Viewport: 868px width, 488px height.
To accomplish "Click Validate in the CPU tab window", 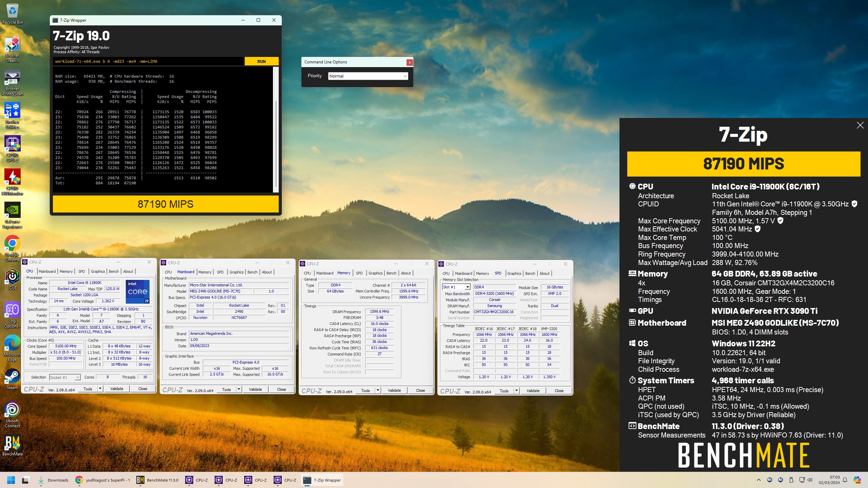I will (x=117, y=389).
